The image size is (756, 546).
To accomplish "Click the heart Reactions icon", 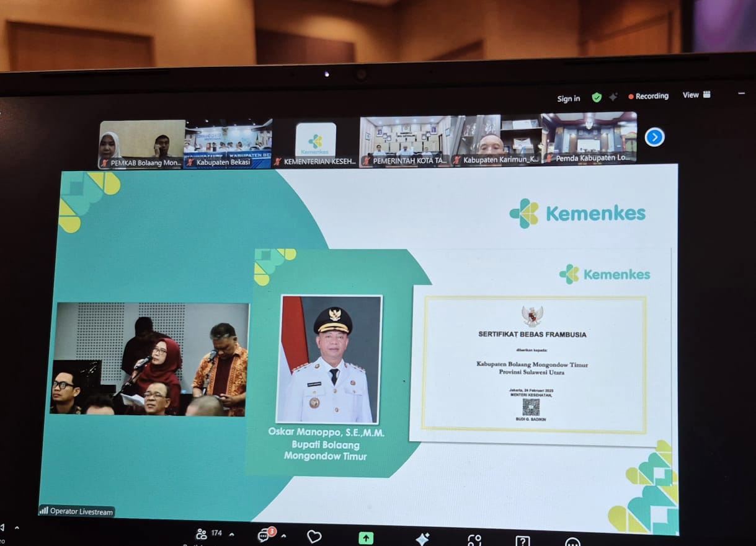I will (x=314, y=537).
